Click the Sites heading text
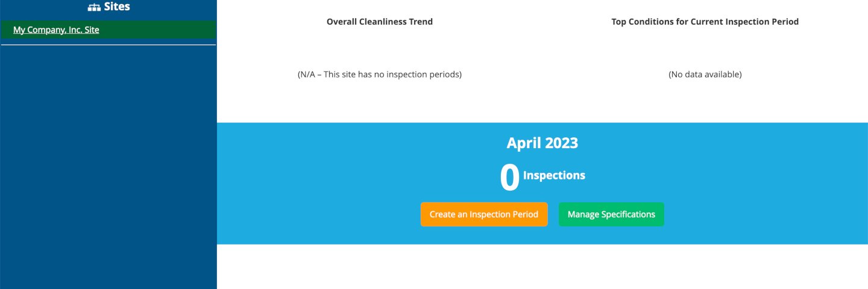868x289 pixels. [x=117, y=7]
